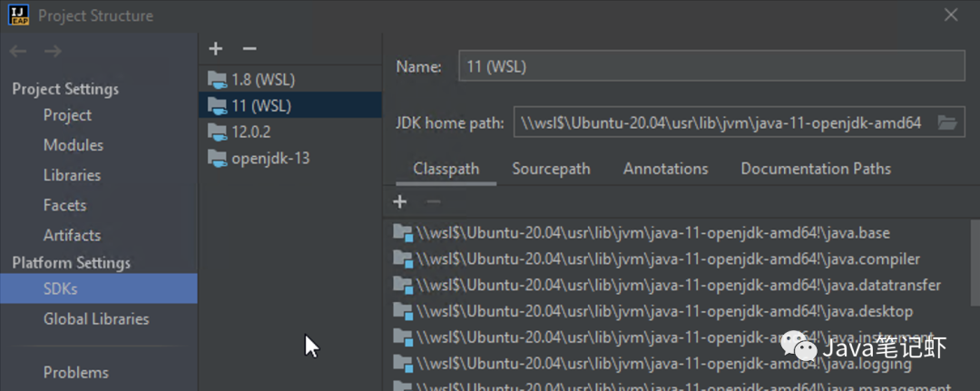Click the java.base entry folder icon

[x=403, y=233]
